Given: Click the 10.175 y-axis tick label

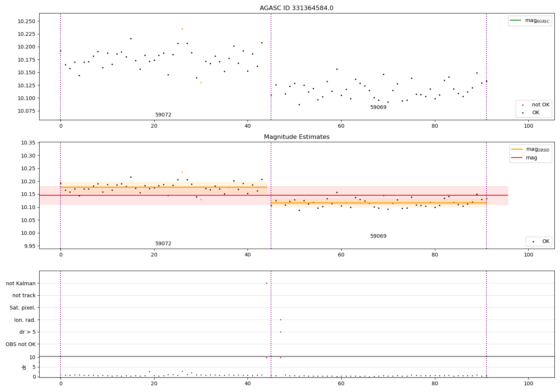Looking at the screenshot, I should pyautogui.click(x=27, y=60).
